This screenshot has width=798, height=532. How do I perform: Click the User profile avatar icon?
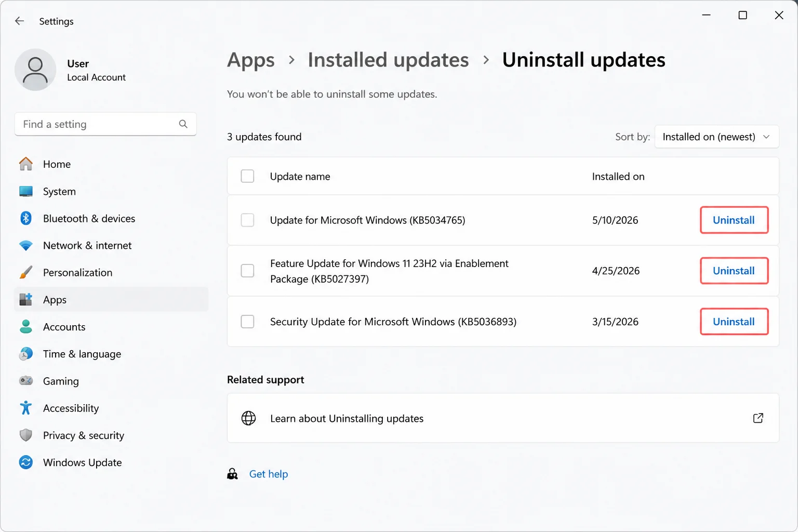pyautogui.click(x=35, y=70)
